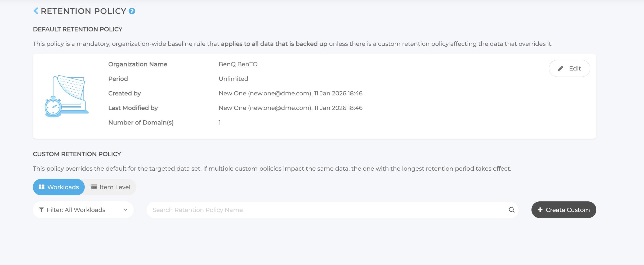
Task: Click the pencil icon on Edit
Action: click(x=560, y=69)
